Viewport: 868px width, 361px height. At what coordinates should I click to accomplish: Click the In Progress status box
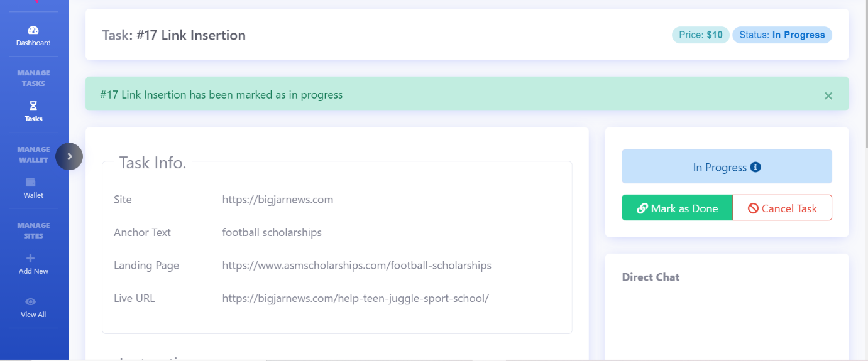pos(727,166)
